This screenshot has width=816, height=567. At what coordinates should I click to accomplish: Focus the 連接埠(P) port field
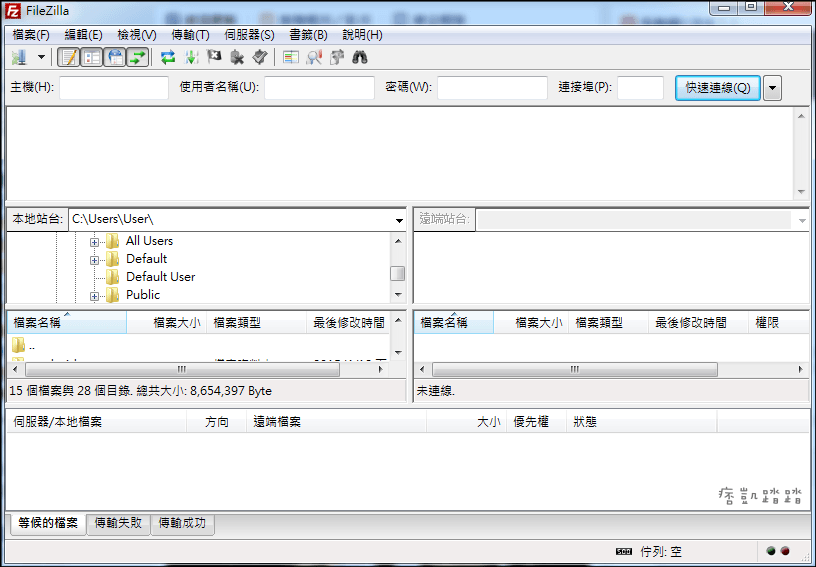coord(640,87)
